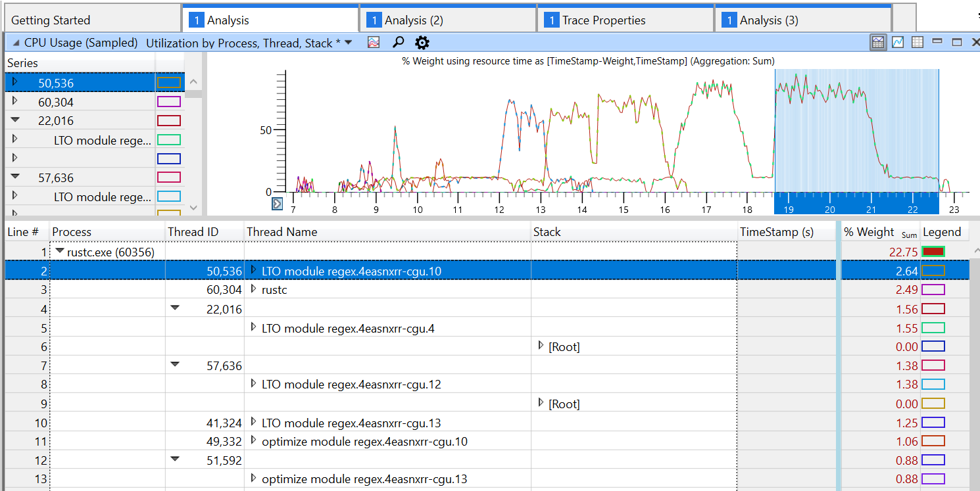Sort by Thread Name column header

(387, 232)
